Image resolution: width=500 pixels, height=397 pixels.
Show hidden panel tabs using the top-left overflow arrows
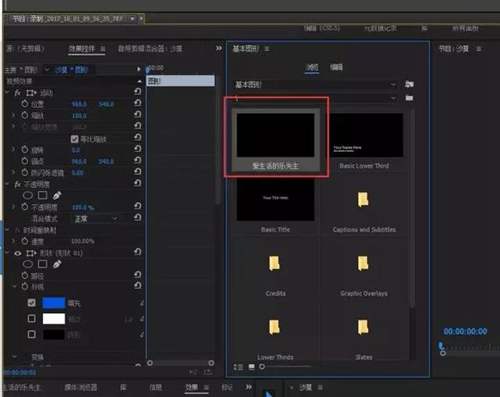pyautogui.click(x=219, y=48)
